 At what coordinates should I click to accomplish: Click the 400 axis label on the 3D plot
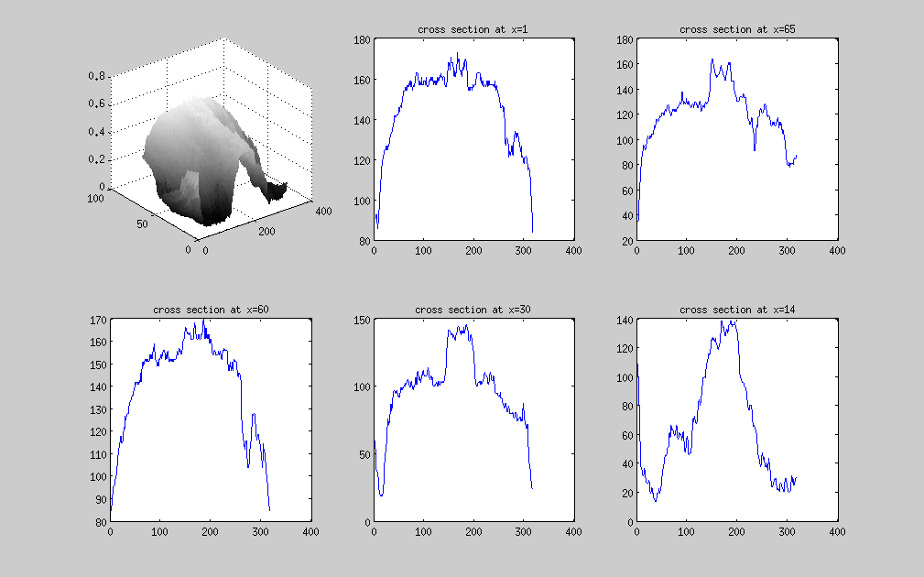coord(323,211)
